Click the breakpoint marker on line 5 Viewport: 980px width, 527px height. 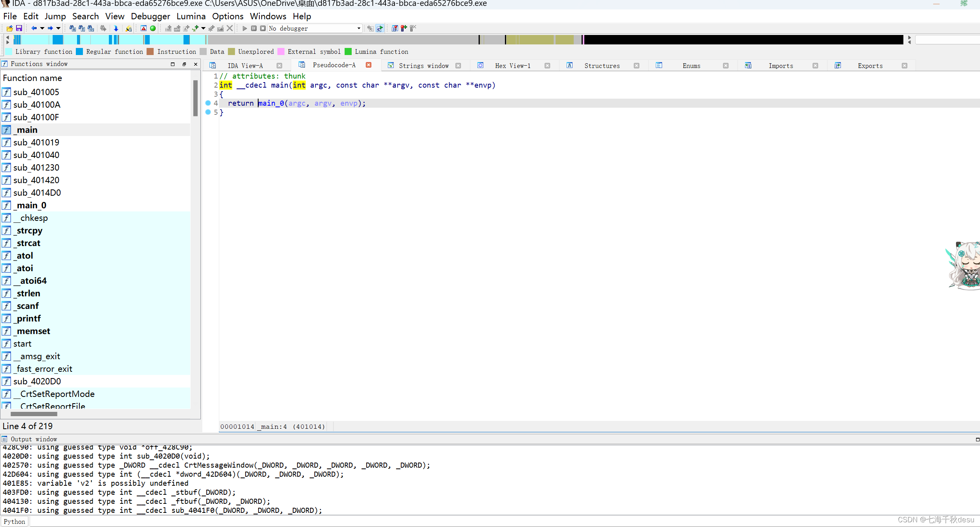[x=208, y=112]
